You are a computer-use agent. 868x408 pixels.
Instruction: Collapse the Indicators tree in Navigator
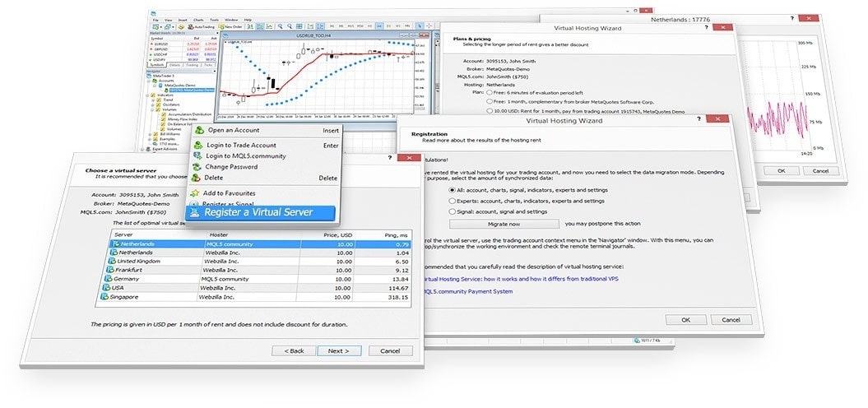(x=152, y=95)
